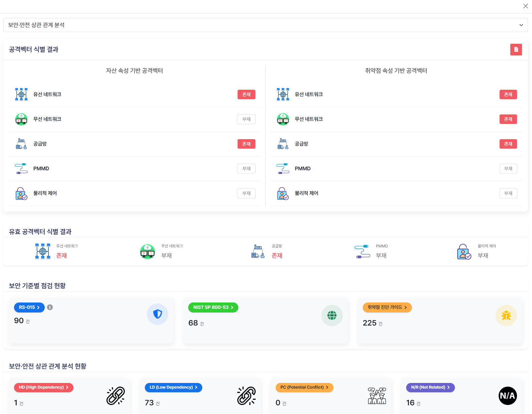This screenshot has width=532, height=414.
Task: Click the blue shield icon in RS-015 card
Action: (158, 314)
